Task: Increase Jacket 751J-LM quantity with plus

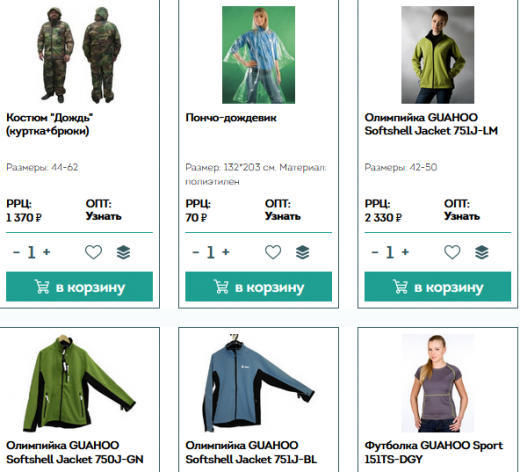Action: [x=405, y=252]
